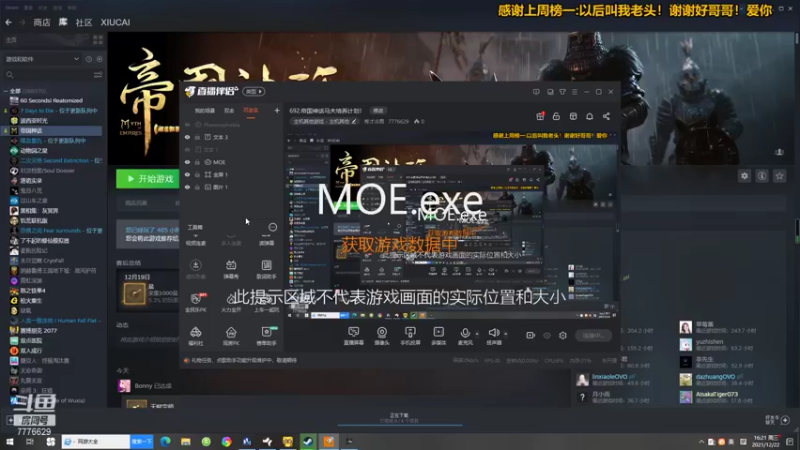Expand the toolbox with the round more button
This screenshot has height=450, width=800.
[x=273, y=227]
